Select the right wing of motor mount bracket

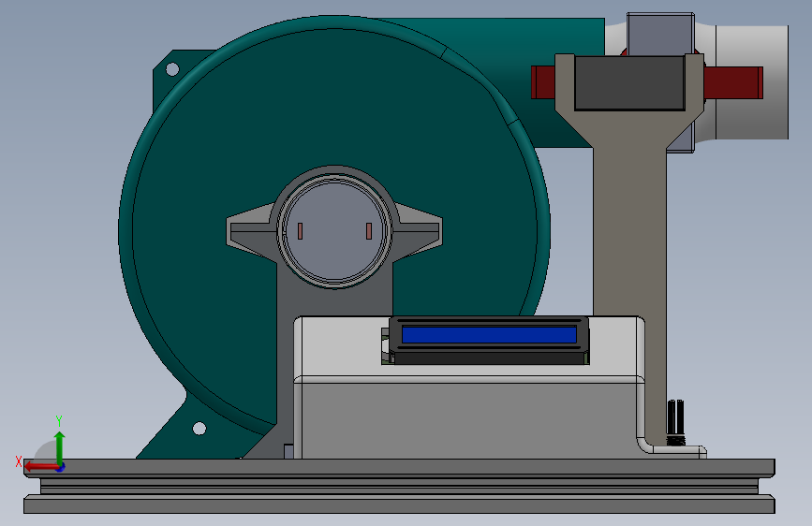point(418,231)
